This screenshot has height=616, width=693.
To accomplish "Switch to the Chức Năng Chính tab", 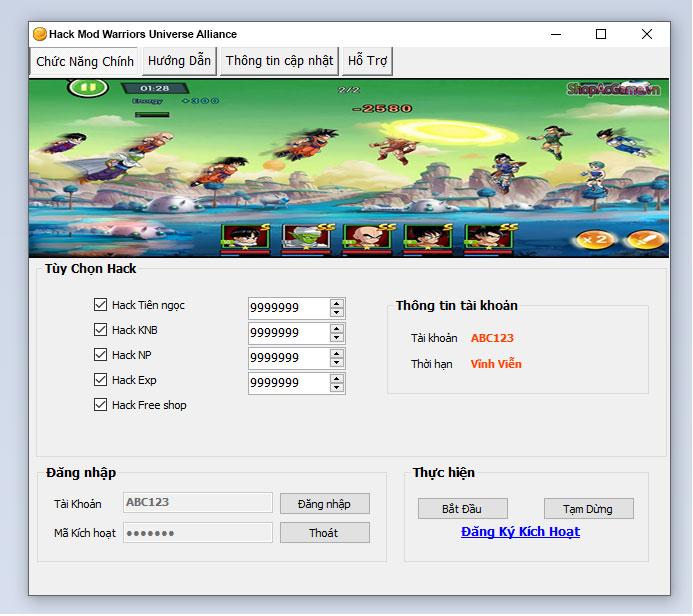I will [x=84, y=61].
